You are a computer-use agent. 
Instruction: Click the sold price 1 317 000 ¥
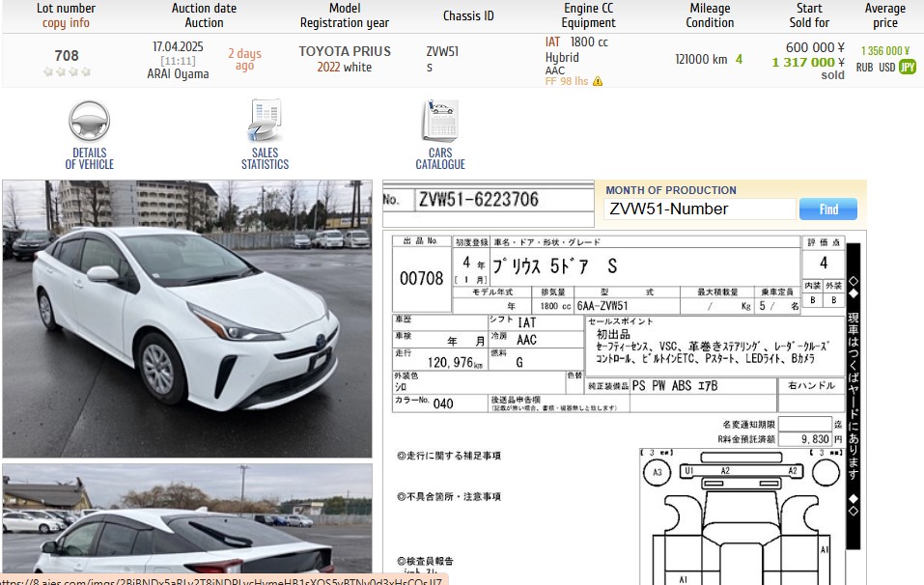point(808,63)
